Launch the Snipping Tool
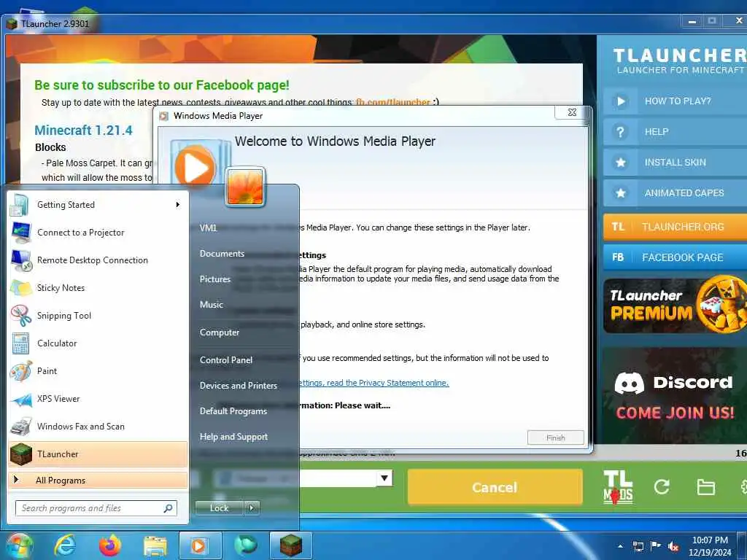This screenshot has width=747, height=560. (98, 315)
